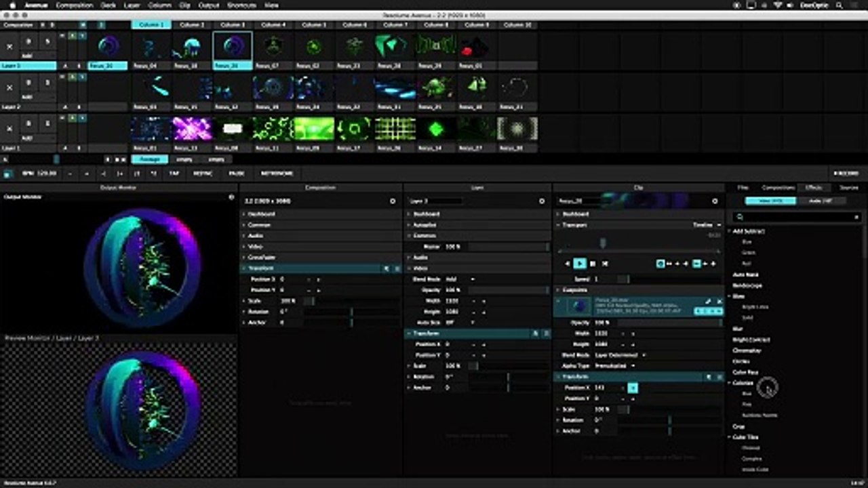This screenshot has width=868, height=488.
Task: Clear Layer 2 with its X button
Action: 9,87
